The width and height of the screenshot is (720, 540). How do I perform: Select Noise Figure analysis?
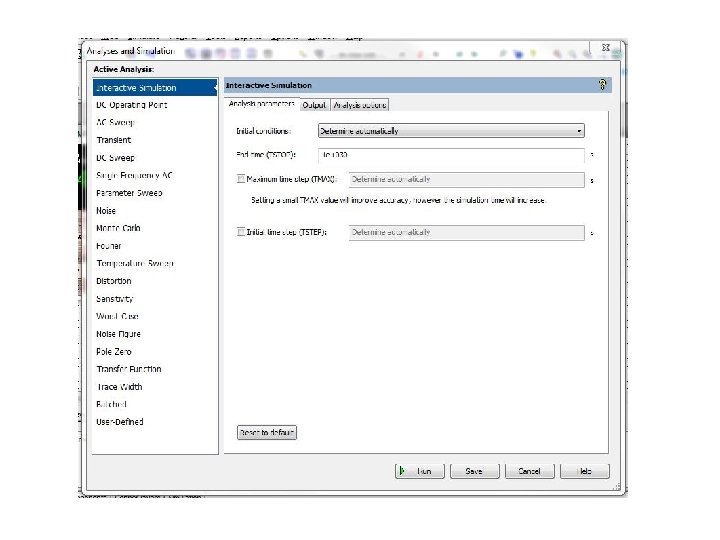(155, 334)
